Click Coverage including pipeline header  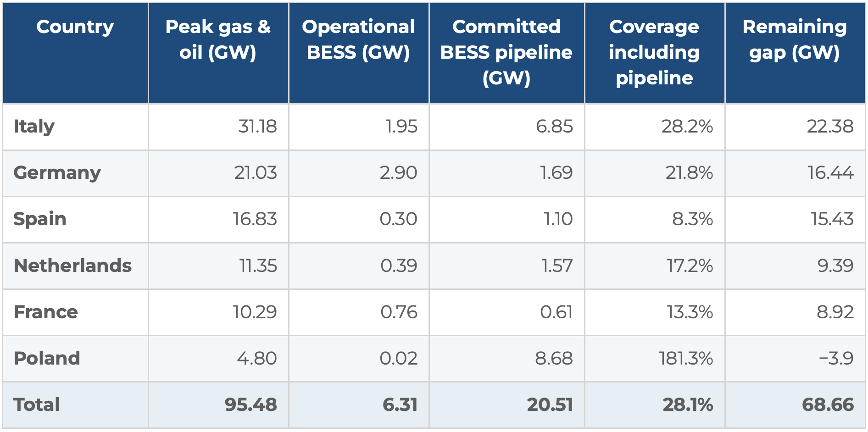(654, 52)
